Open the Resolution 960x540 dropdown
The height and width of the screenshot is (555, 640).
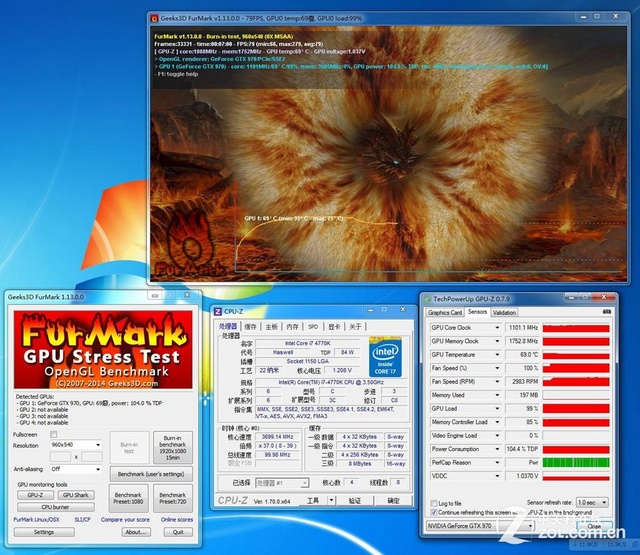tap(98, 445)
